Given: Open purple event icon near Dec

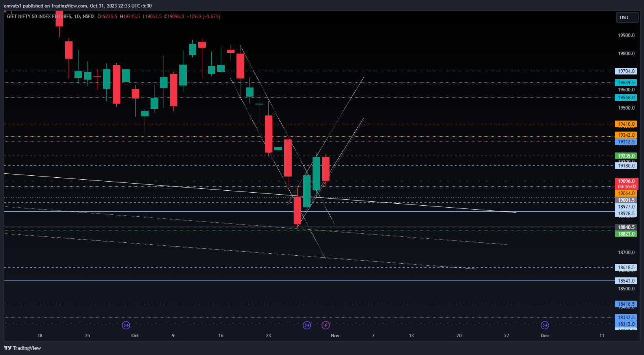Looking at the screenshot, I should [545, 325].
